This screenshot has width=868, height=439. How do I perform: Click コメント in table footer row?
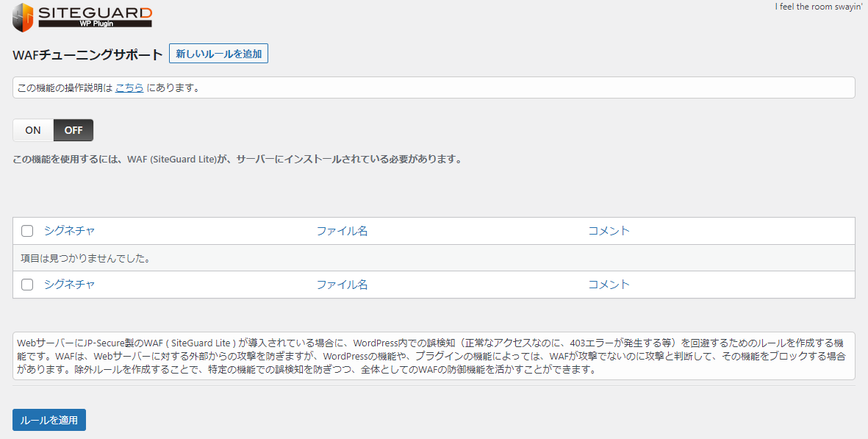609,285
